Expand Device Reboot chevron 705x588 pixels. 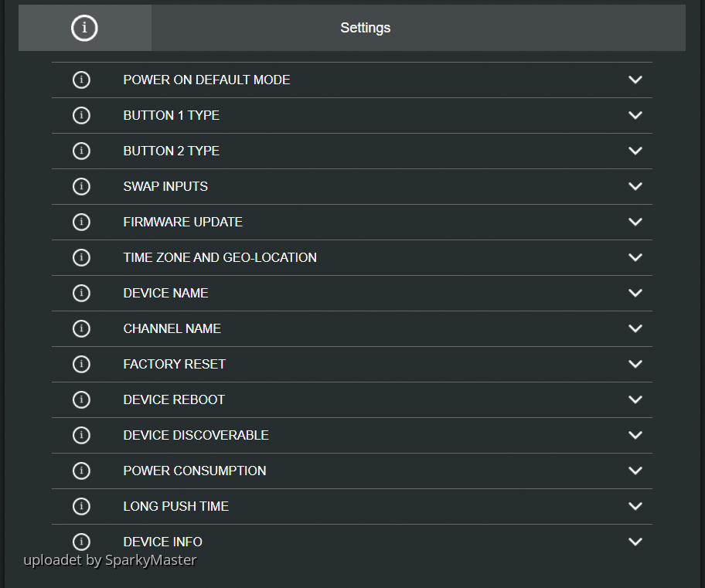pos(635,399)
